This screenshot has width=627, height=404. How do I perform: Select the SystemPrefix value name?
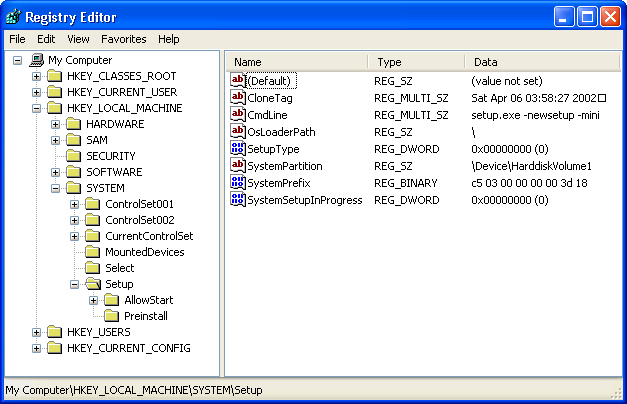pyautogui.click(x=279, y=183)
